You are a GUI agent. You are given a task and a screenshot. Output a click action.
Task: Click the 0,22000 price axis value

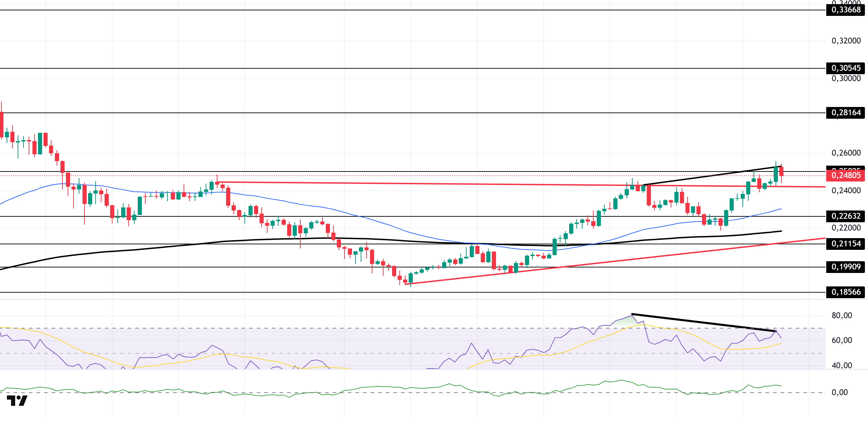(846, 228)
